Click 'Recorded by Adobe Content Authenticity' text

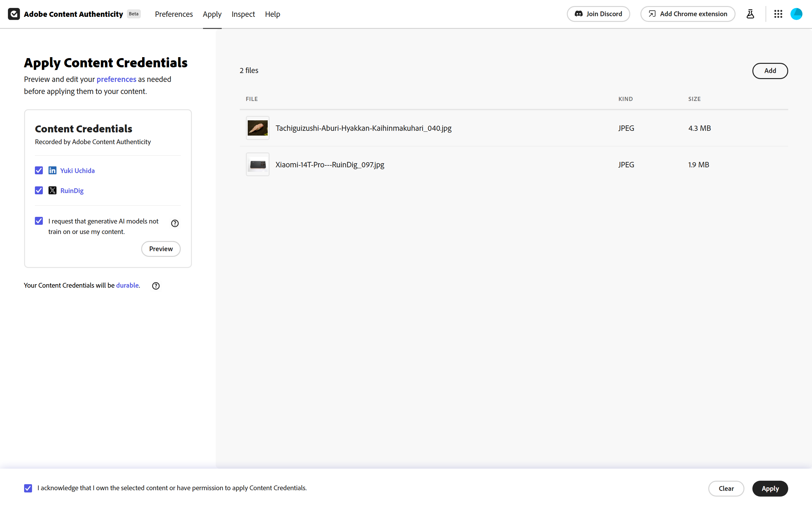coord(93,142)
